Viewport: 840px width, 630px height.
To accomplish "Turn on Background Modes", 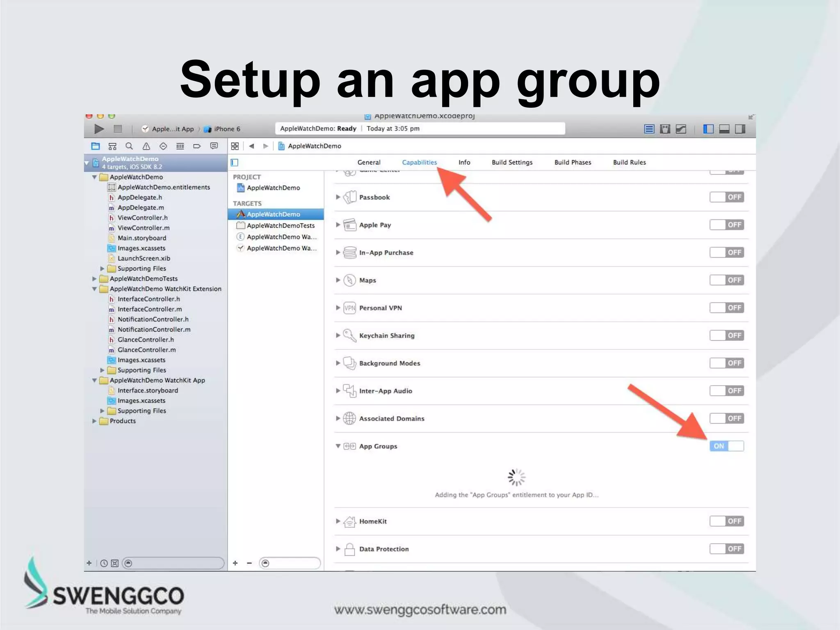I will click(727, 363).
